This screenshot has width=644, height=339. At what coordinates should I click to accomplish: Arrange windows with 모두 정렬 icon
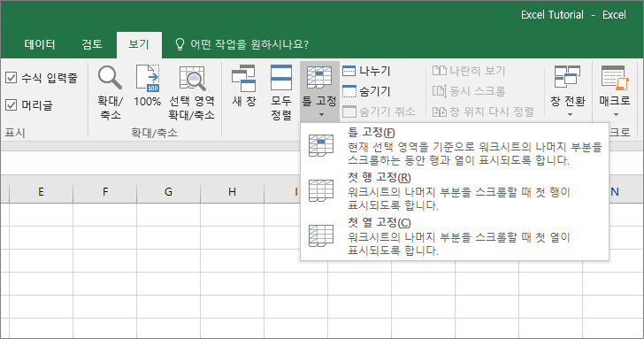281,78
